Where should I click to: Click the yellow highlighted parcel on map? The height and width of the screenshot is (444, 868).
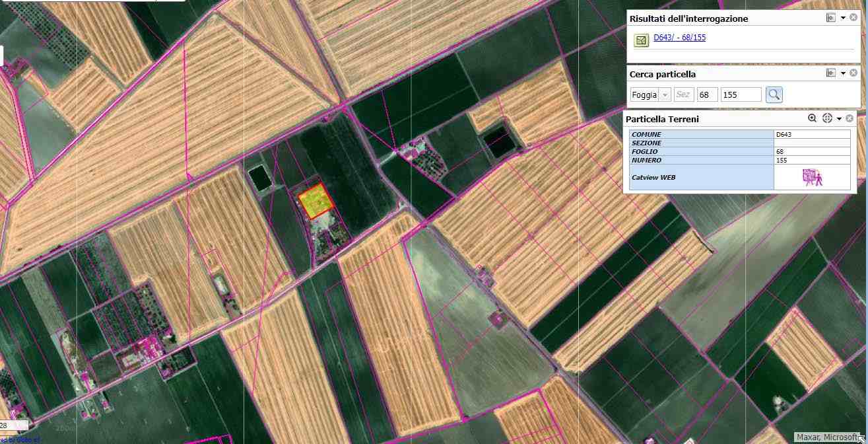point(315,200)
